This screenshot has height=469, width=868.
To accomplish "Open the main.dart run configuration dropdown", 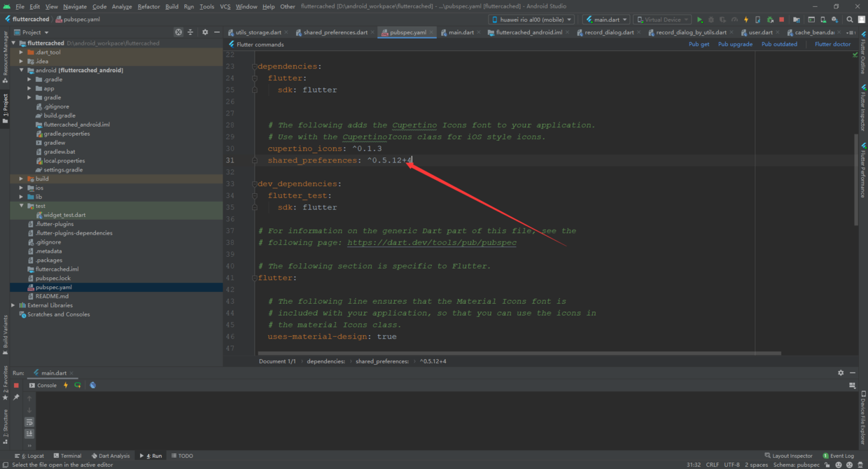I will click(605, 20).
